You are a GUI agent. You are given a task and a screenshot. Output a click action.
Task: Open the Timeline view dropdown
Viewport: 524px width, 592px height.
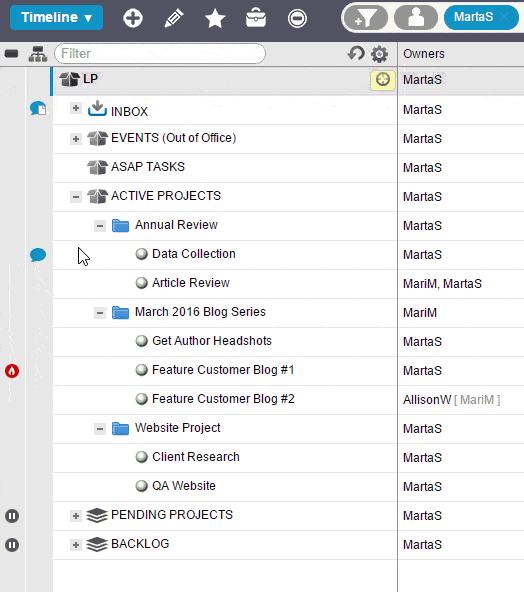pyautogui.click(x=56, y=17)
